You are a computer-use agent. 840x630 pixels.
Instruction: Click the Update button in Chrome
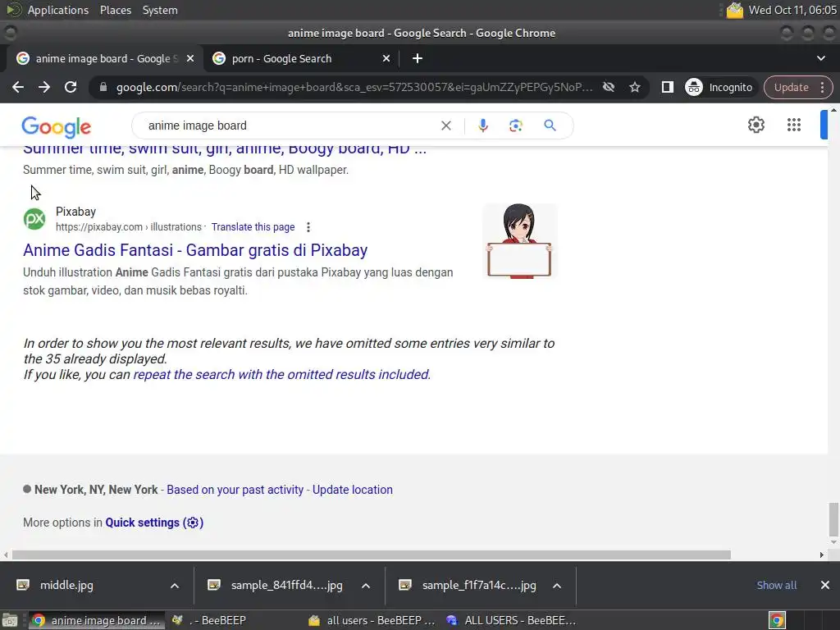[x=792, y=87]
